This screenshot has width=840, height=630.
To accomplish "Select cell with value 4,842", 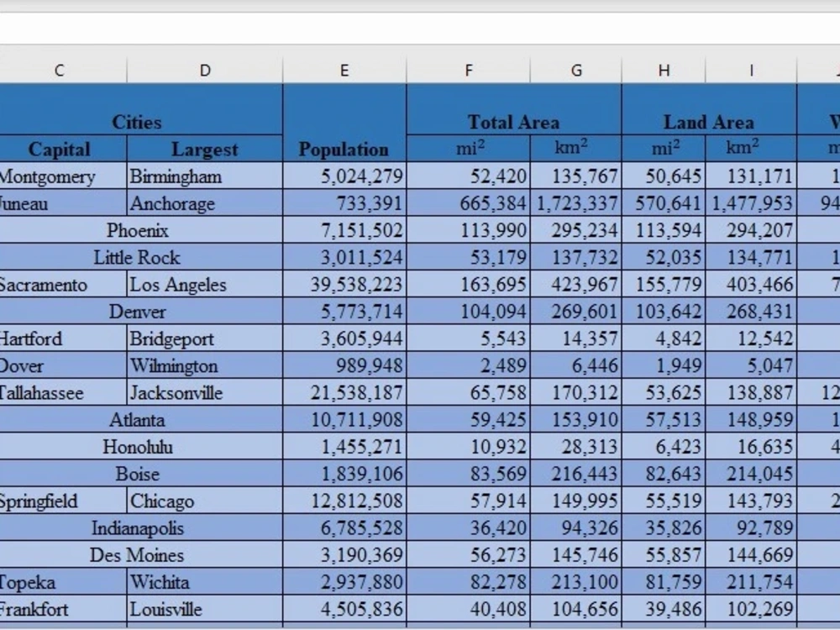I will (x=664, y=338).
